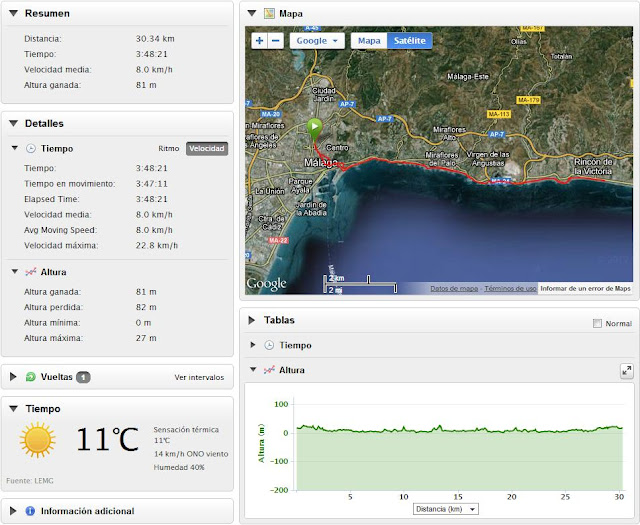The width and height of the screenshot is (640, 525).
Task: Click Informar de un error de Maps
Action: [585, 289]
